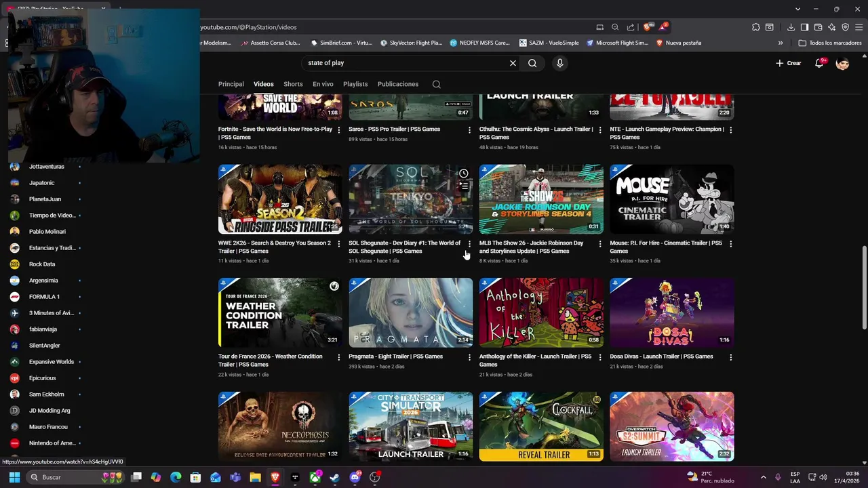Open options menu for SOL Shogunate Dev Diary

pyautogui.click(x=469, y=243)
